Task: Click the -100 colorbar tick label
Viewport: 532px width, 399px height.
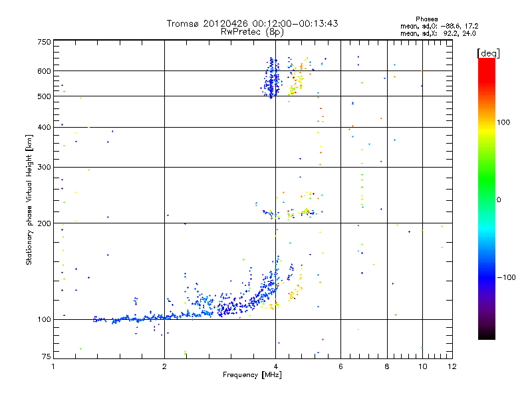Action: [506, 277]
